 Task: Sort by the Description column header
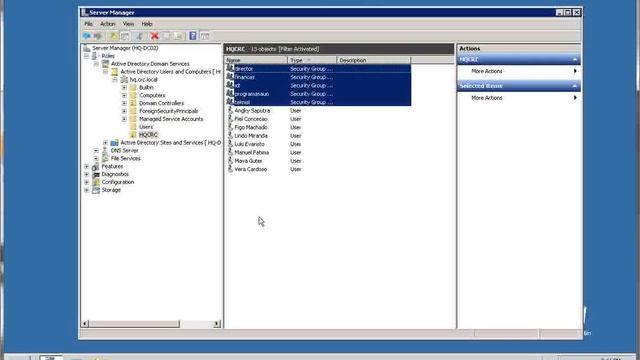pyautogui.click(x=373, y=60)
